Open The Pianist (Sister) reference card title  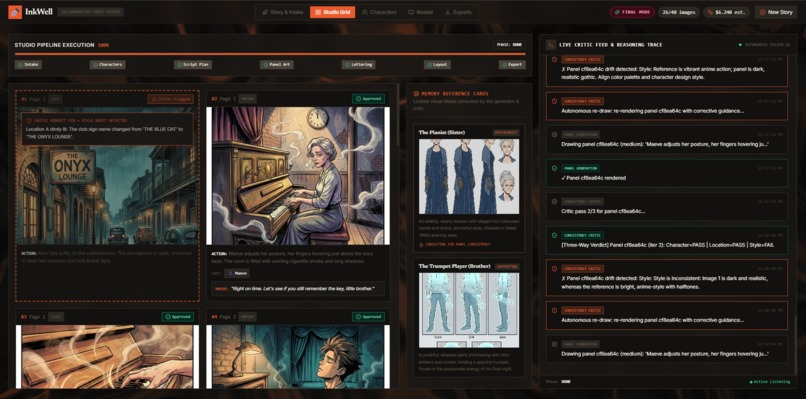(x=441, y=132)
